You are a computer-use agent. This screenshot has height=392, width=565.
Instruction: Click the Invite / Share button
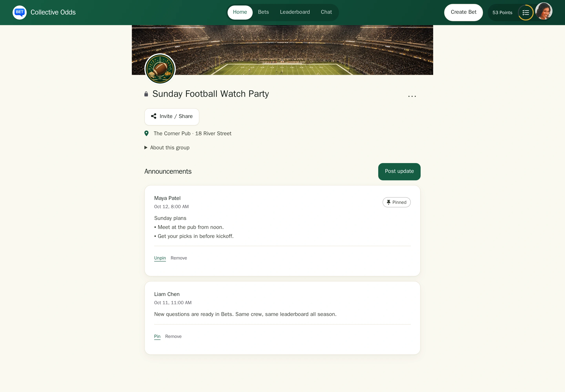172,117
